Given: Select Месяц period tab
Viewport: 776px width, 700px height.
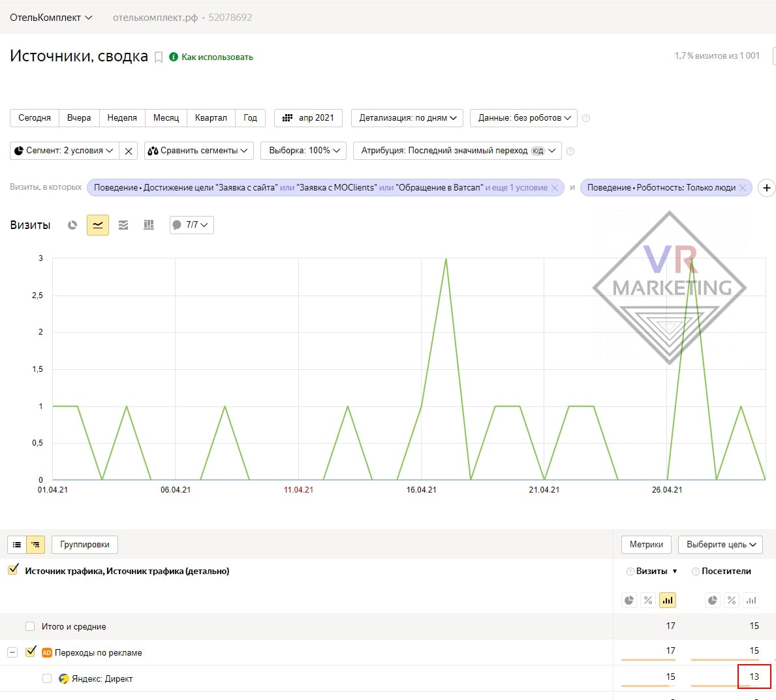Looking at the screenshot, I should pyautogui.click(x=166, y=118).
